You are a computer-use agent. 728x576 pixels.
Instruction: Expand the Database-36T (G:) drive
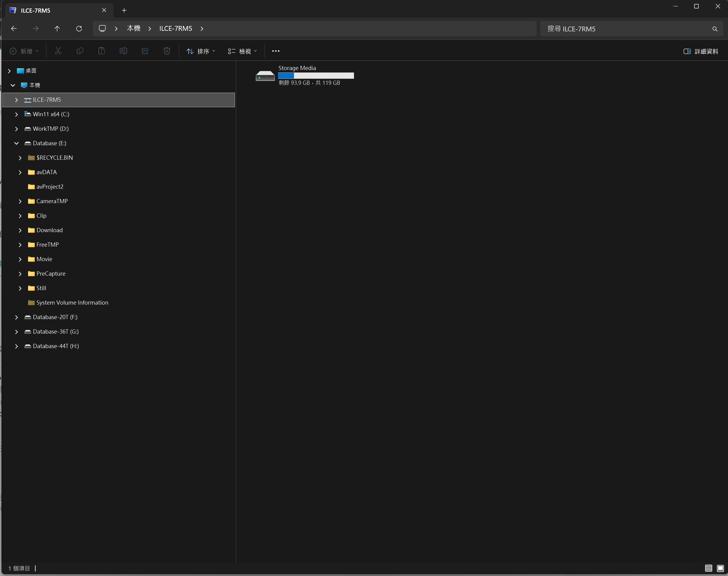tap(17, 332)
